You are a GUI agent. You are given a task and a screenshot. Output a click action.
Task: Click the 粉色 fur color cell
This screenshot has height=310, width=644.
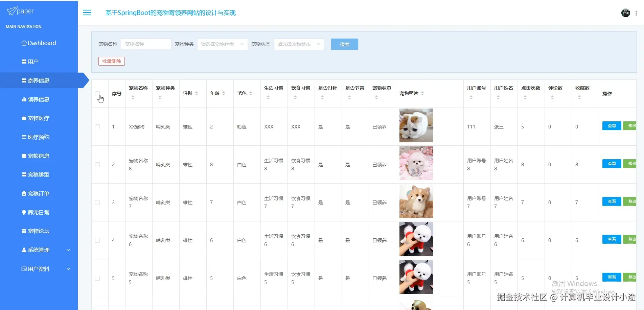click(x=242, y=127)
